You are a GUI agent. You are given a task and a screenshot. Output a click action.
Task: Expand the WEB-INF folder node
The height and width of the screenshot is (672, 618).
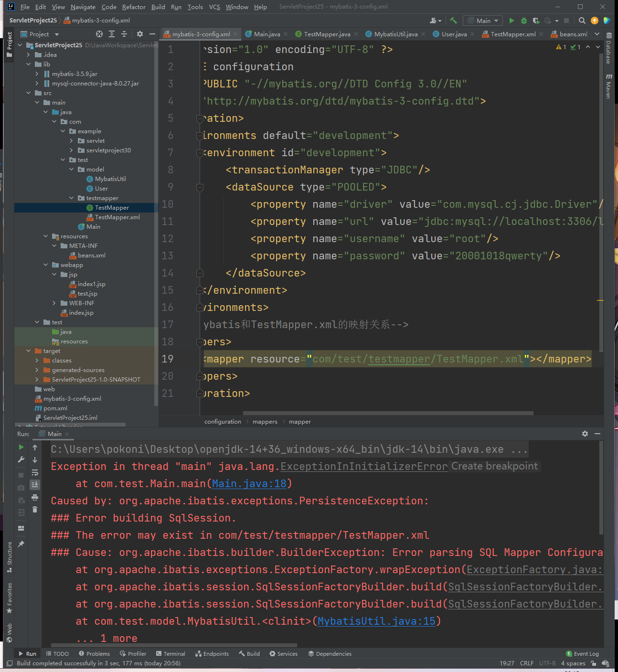point(54,303)
